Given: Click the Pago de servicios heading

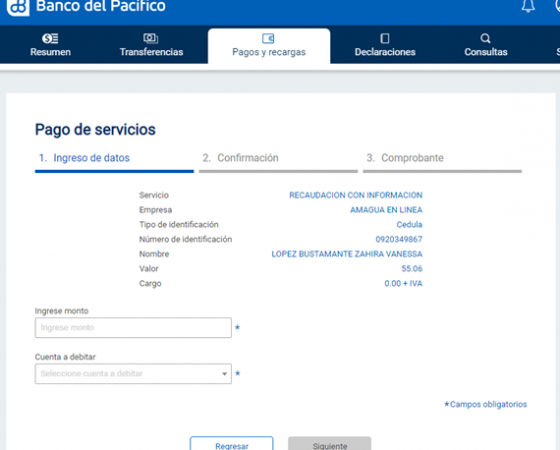Looking at the screenshot, I should pos(95,129).
